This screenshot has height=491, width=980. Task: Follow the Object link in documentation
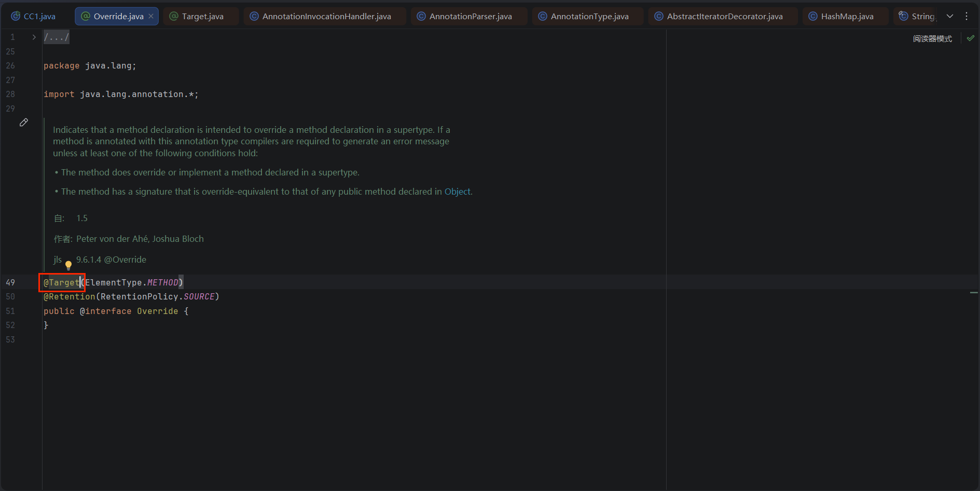pyautogui.click(x=458, y=192)
